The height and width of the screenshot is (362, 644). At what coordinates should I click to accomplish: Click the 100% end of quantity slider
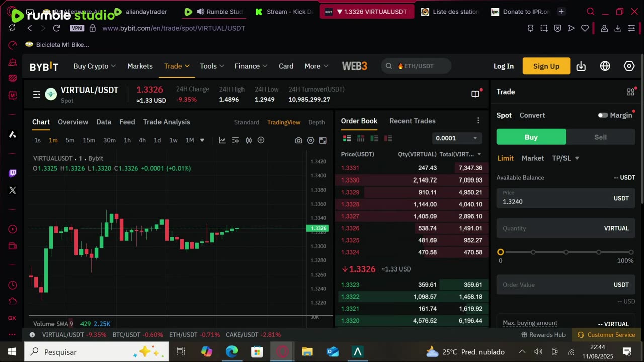(x=631, y=252)
